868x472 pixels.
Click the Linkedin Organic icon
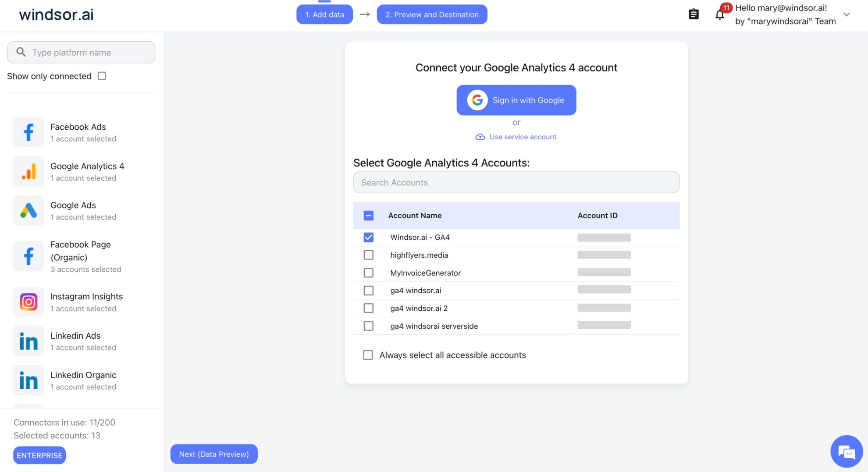pyautogui.click(x=28, y=380)
